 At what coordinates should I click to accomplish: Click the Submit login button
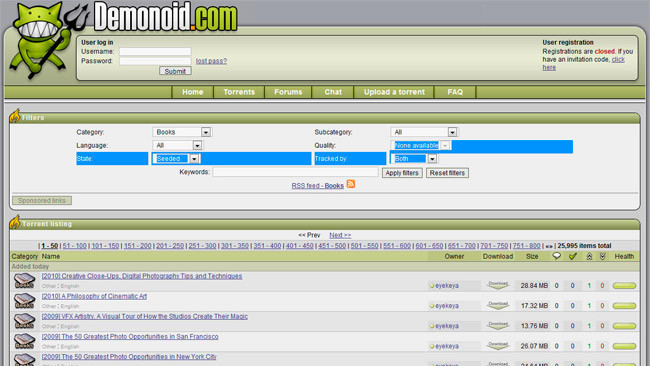click(175, 71)
